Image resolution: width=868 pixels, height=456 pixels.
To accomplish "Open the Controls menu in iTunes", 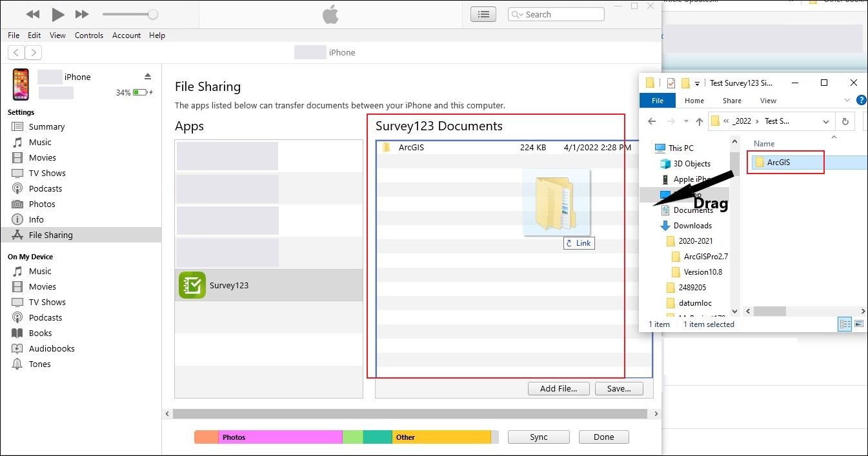I will click(89, 35).
